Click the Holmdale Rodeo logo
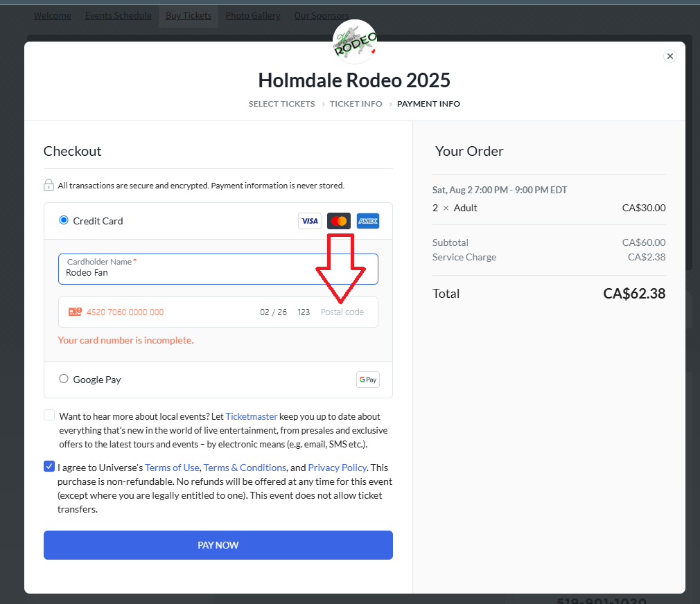 pyautogui.click(x=354, y=41)
